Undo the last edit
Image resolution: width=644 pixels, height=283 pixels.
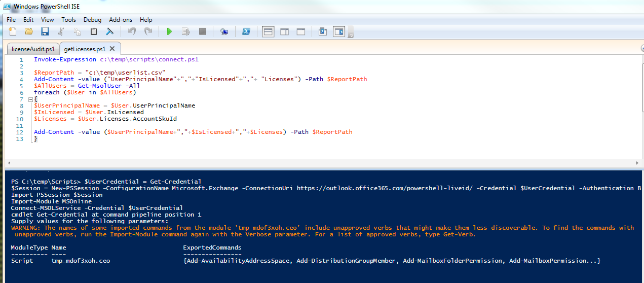pos(132,32)
